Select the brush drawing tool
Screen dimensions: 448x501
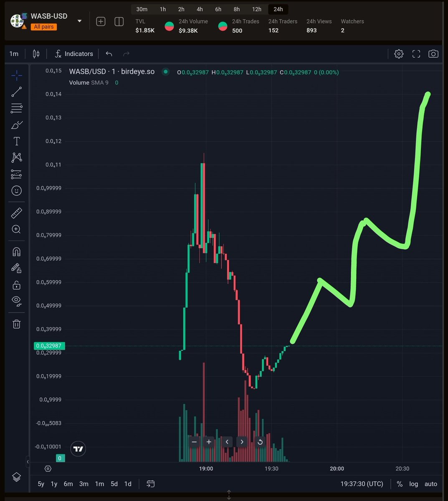coord(17,125)
